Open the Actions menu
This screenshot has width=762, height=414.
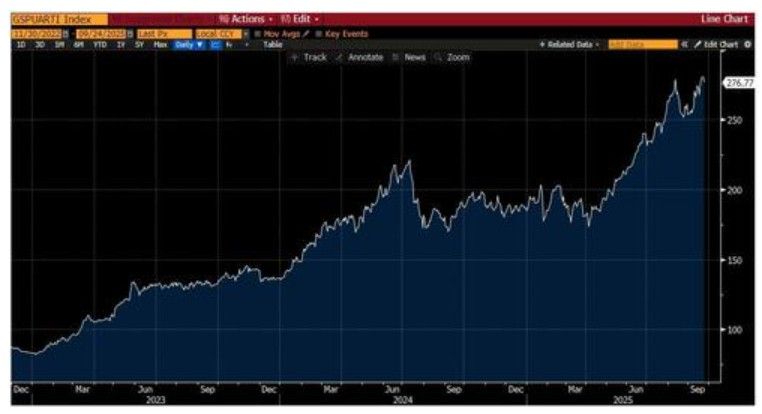(245, 19)
